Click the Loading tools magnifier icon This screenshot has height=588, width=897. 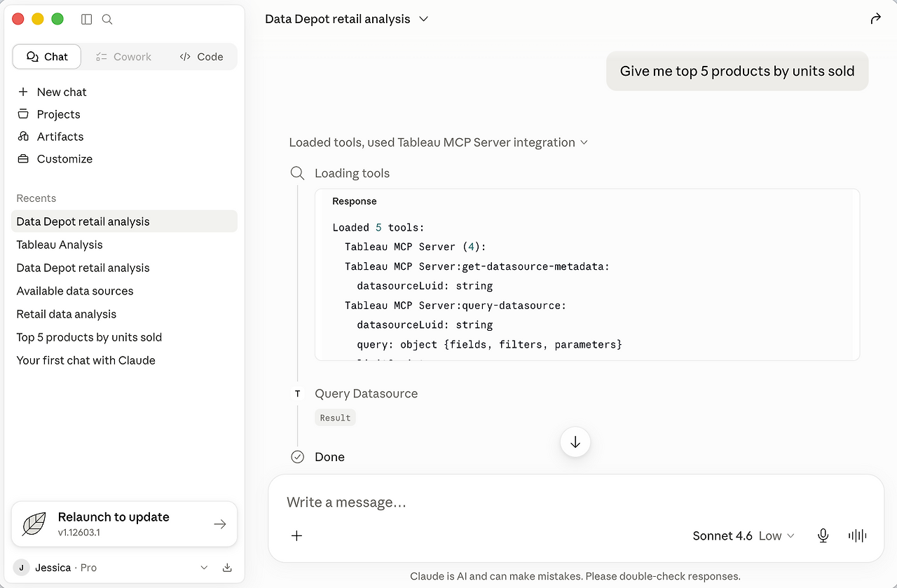tap(298, 173)
